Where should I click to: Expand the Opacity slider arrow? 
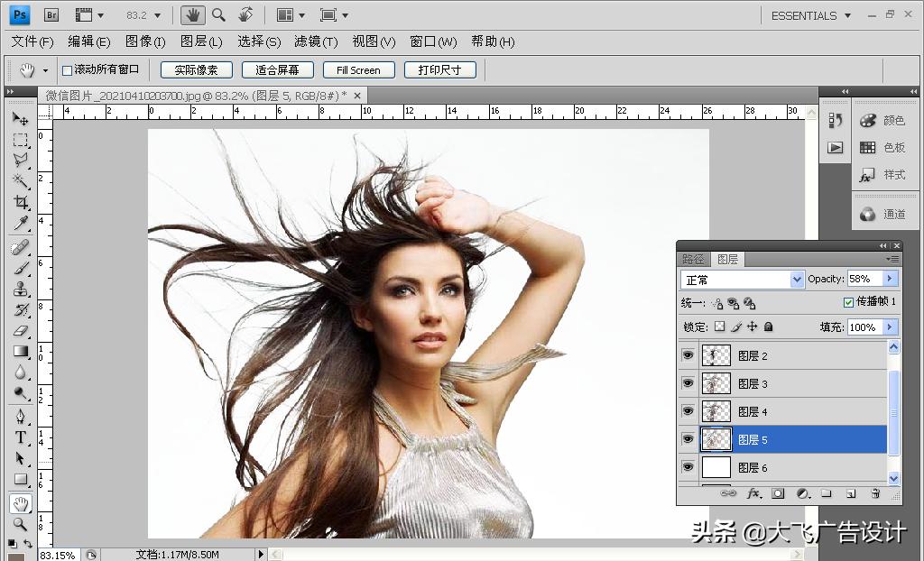(x=891, y=280)
